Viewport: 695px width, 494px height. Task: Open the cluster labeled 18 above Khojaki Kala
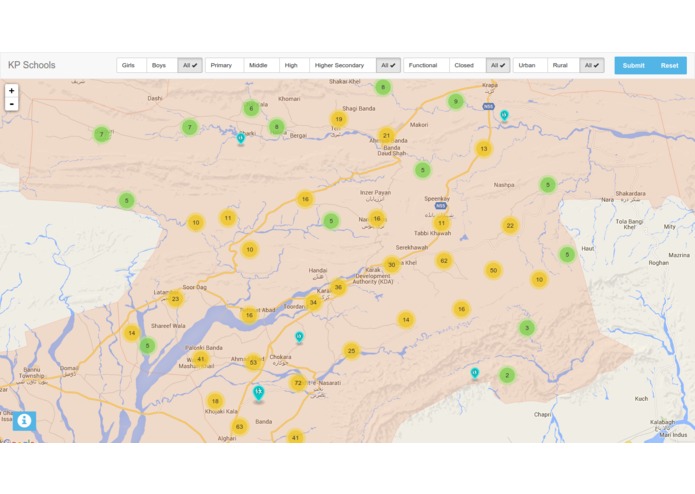[215, 401]
